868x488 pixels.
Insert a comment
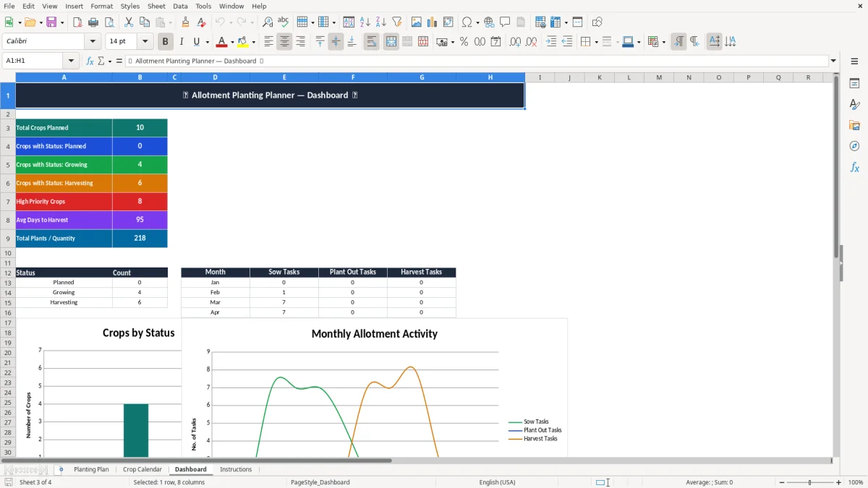(505, 22)
